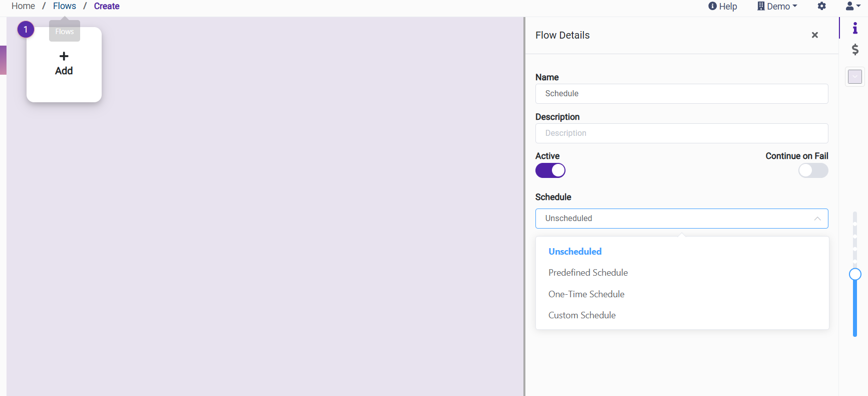Click the zoom slider handle
This screenshot has height=396, width=868.
point(855,274)
